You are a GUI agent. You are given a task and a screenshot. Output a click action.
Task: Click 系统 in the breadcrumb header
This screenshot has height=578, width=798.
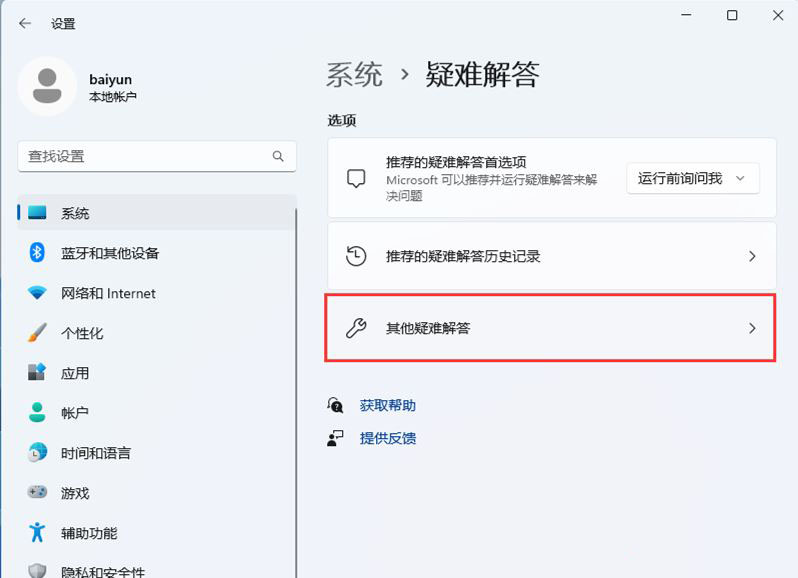[x=354, y=74]
